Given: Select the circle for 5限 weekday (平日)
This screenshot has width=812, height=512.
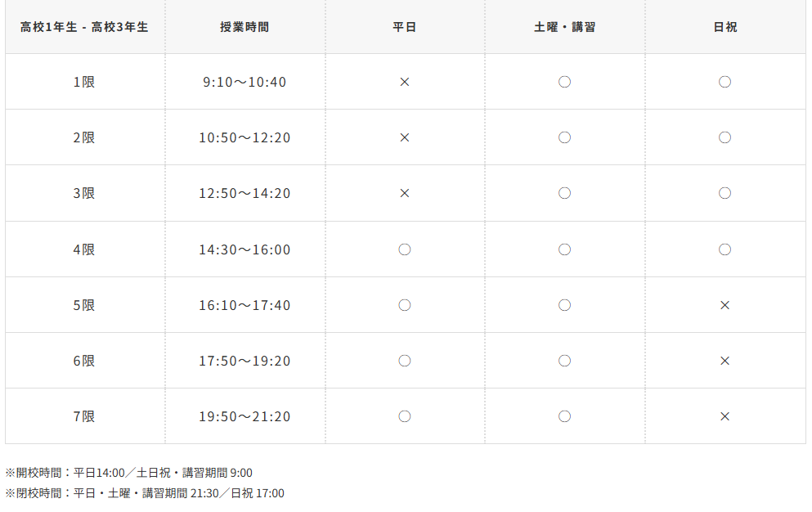Looking at the screenshot, I should coord(404,305).
